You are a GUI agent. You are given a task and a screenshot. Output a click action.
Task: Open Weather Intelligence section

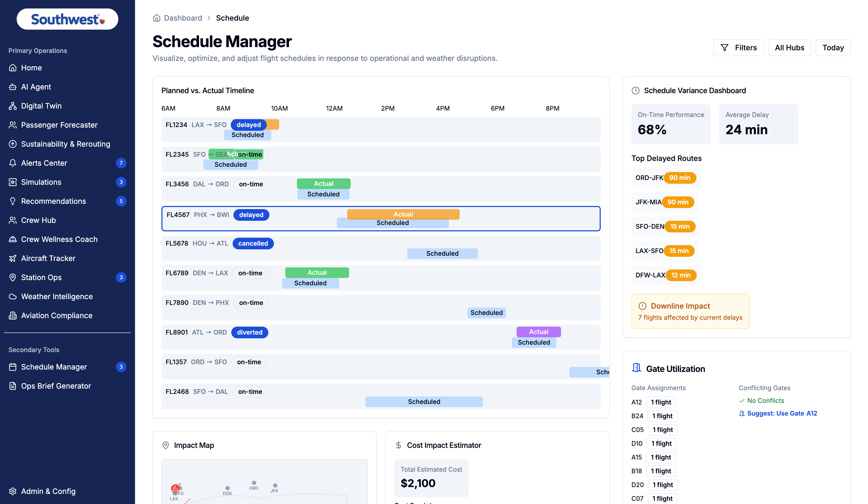67,297
